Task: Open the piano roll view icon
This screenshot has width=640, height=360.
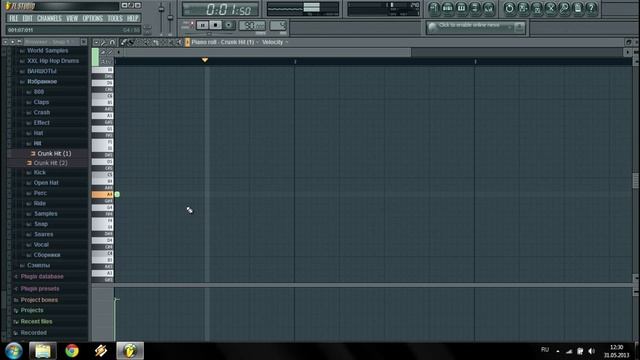Action: 461,9
